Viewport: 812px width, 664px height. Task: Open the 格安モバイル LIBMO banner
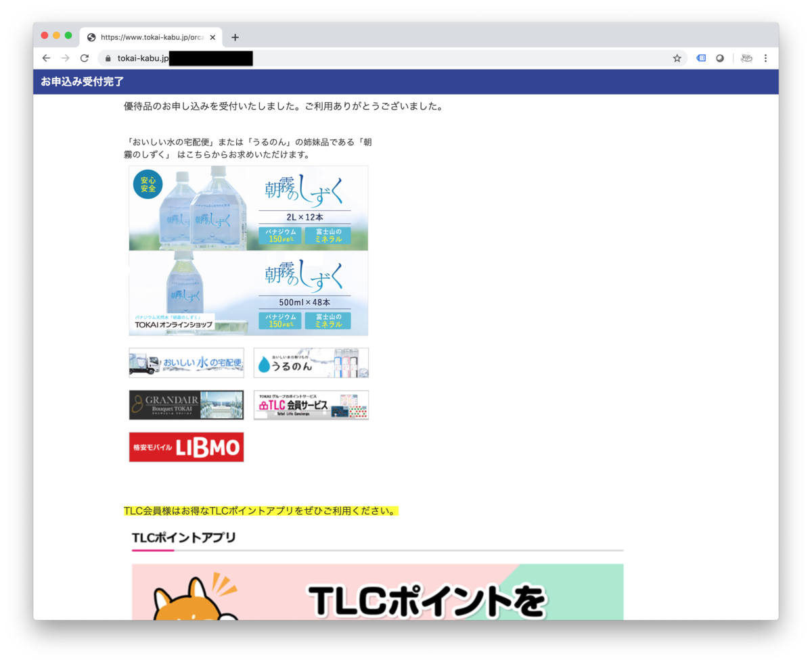(187, 447)
